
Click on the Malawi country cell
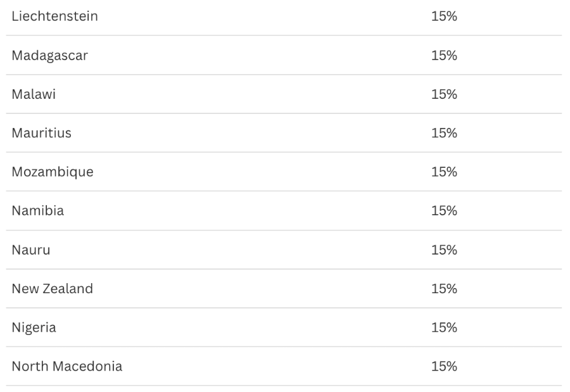coord(34,94)
